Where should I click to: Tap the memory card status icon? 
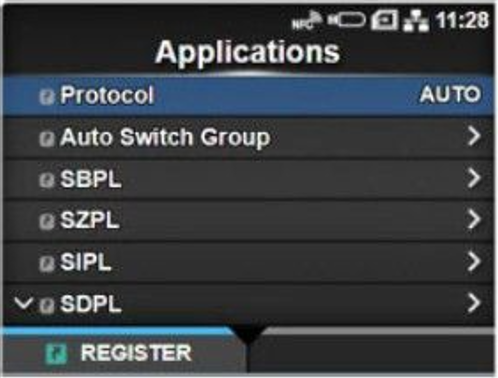pyautogui.click(x=385, y=20)
